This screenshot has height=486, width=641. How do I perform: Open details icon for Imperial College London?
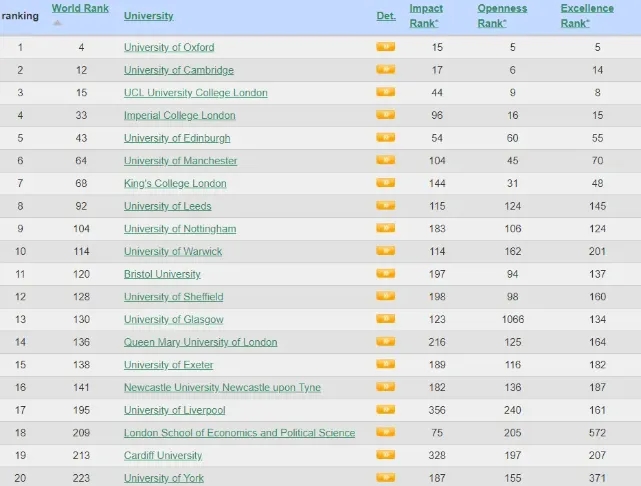point(385,114)
